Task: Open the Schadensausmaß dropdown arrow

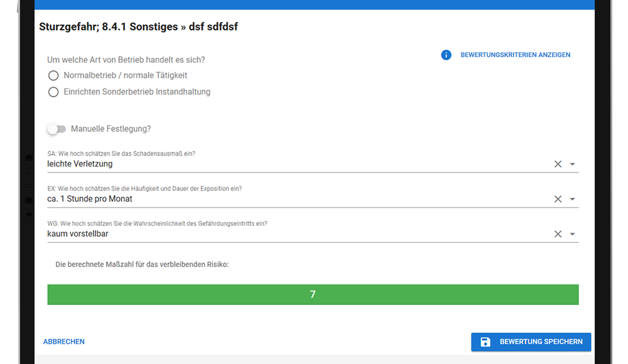Action: [x=572, y=164]
